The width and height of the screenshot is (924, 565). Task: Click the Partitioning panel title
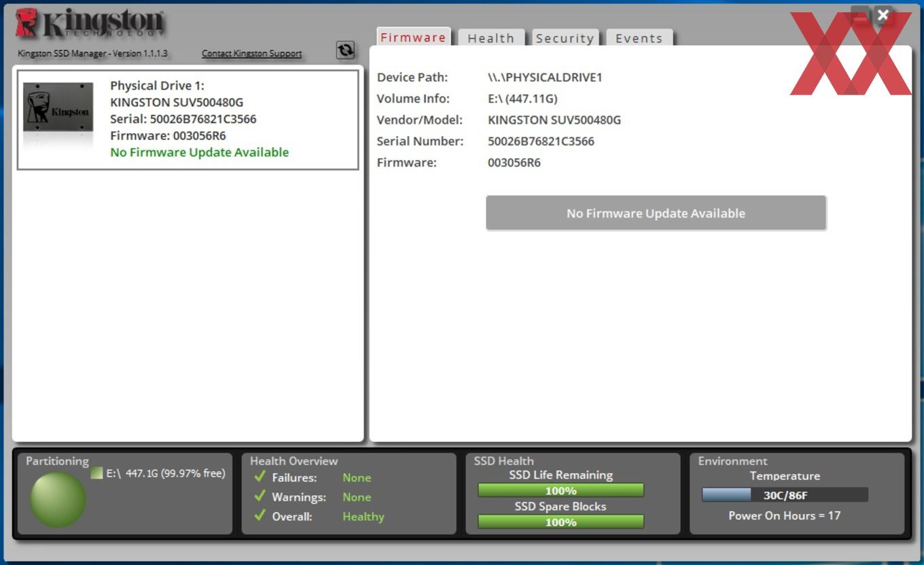pos(57,461)
